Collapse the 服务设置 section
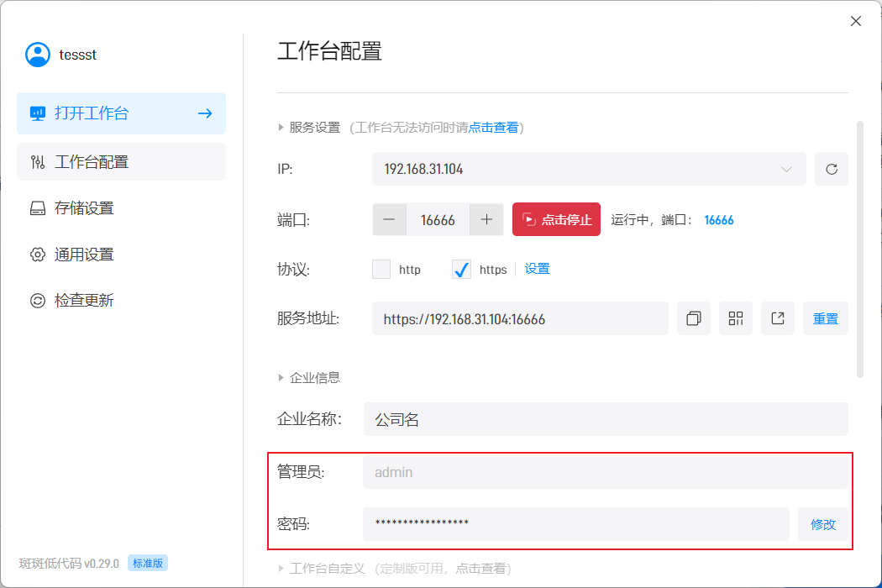Image resolution: width=882 pixels, height=588 pixels. [x=282, y=128]
